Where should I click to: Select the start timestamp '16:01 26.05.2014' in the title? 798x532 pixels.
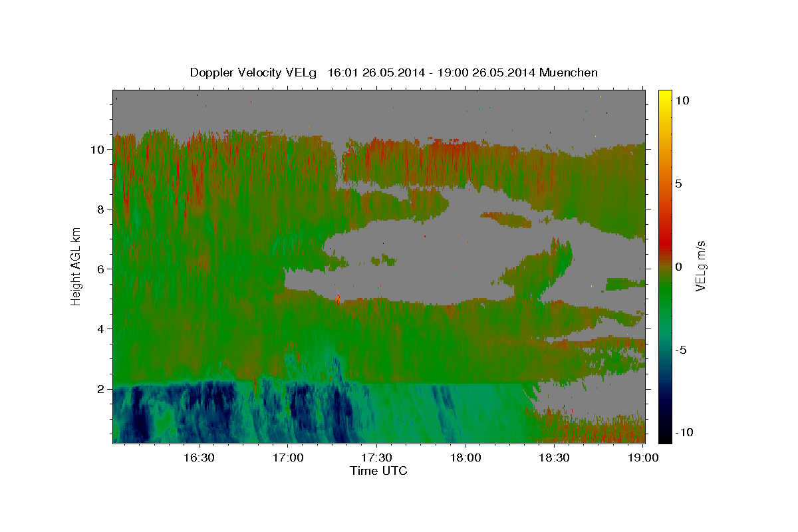(376, 72)
